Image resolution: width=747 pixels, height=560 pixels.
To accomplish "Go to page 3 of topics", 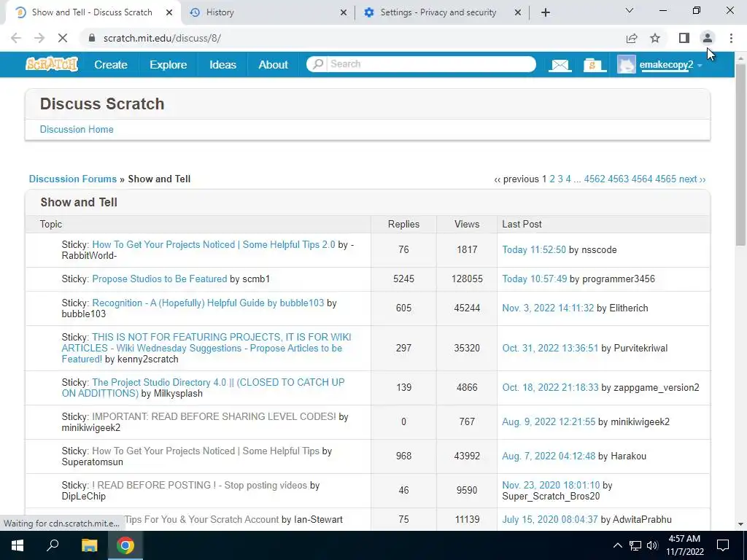I will click(x=560, y=179).
